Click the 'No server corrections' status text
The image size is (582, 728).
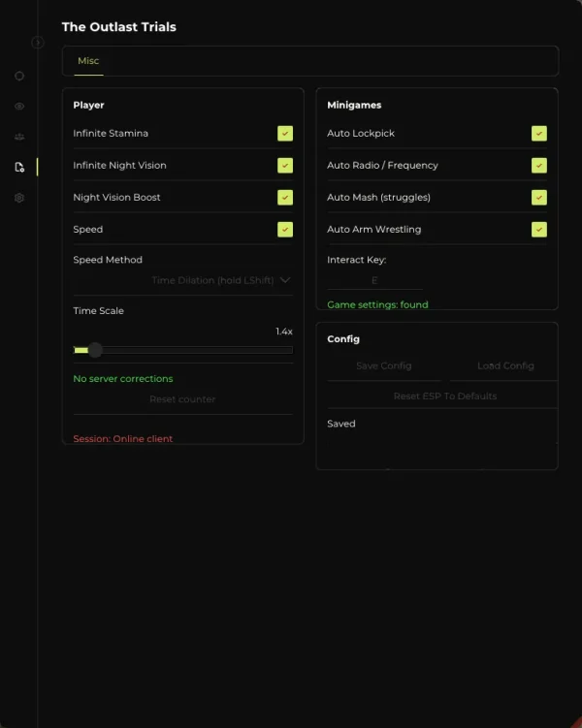click(123, 379)
